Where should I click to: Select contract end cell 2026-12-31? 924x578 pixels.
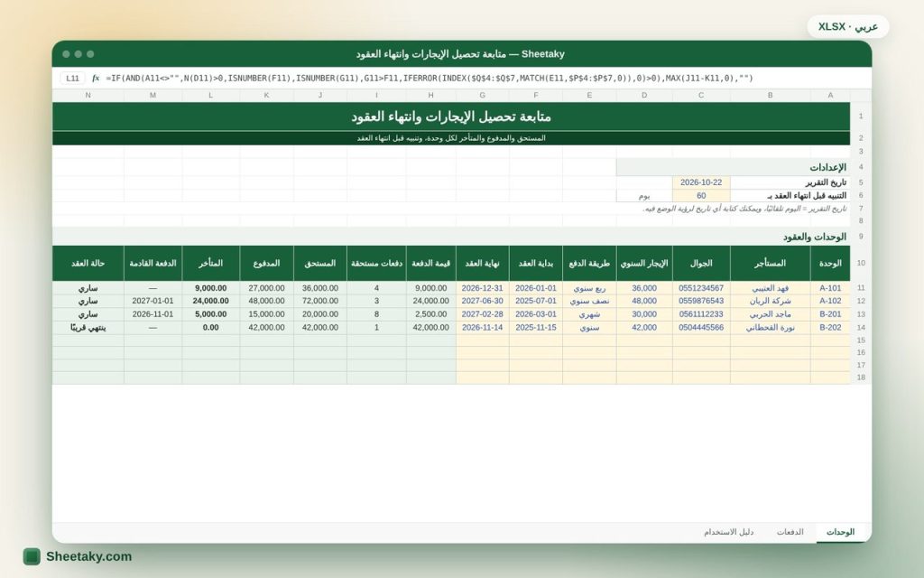coord(482,288)
